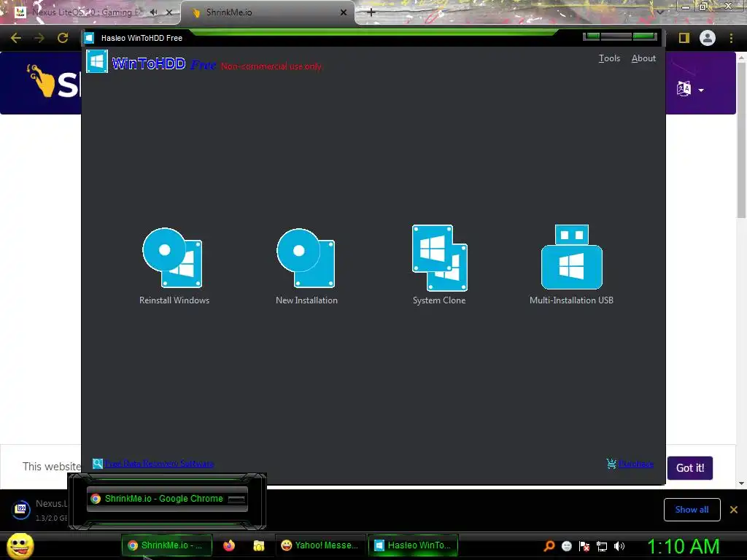The height and width of the screenshot is (560, 747).
Task: Dismiss the Chrome downloads bar
Action: coord(734,510)
